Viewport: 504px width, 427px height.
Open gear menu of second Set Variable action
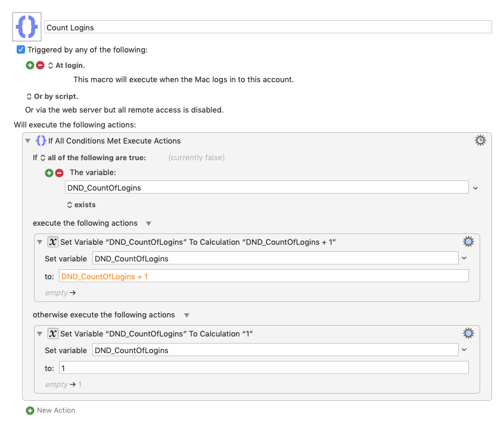tap(468, 333)
